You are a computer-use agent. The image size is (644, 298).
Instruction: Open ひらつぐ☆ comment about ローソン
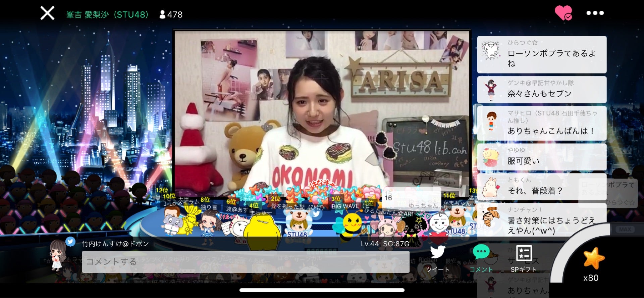click(x=542, y=54)
